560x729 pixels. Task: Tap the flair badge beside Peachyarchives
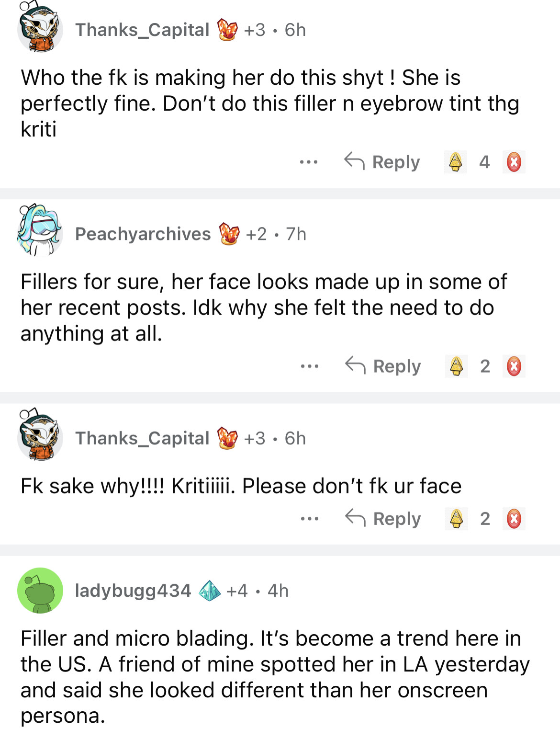coord(229,234)
